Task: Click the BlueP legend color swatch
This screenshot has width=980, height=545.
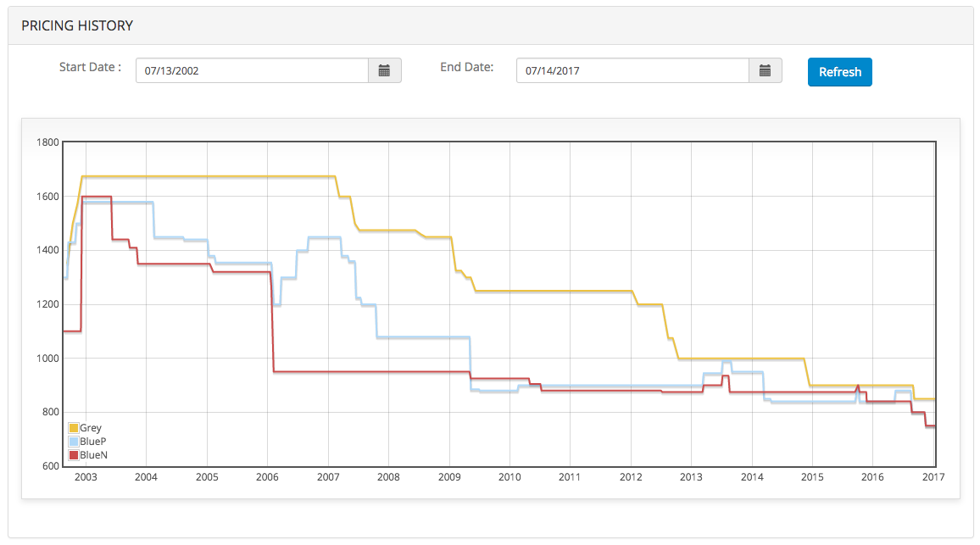Action: tap(74, 442)
